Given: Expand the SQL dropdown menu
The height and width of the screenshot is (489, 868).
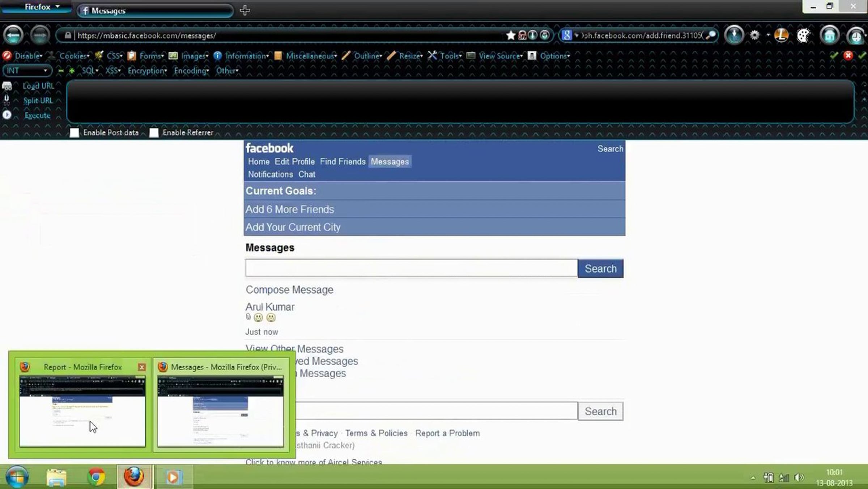Looking at the screenshot, I should (x=90, y=71).
